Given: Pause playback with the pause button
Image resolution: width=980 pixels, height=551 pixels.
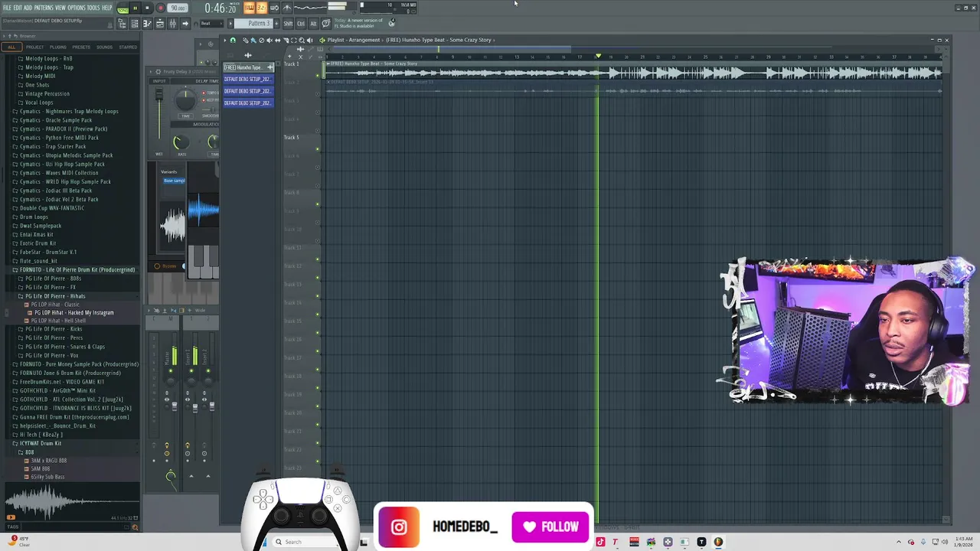Looking at the screenshot, I should (136, 8).
